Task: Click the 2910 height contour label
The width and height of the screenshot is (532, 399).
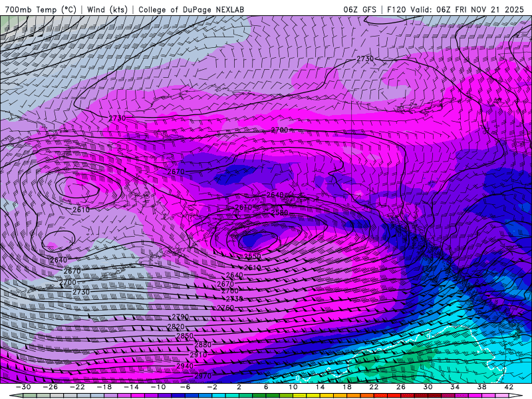Action: pyautogui.click(x=198, y=354)
